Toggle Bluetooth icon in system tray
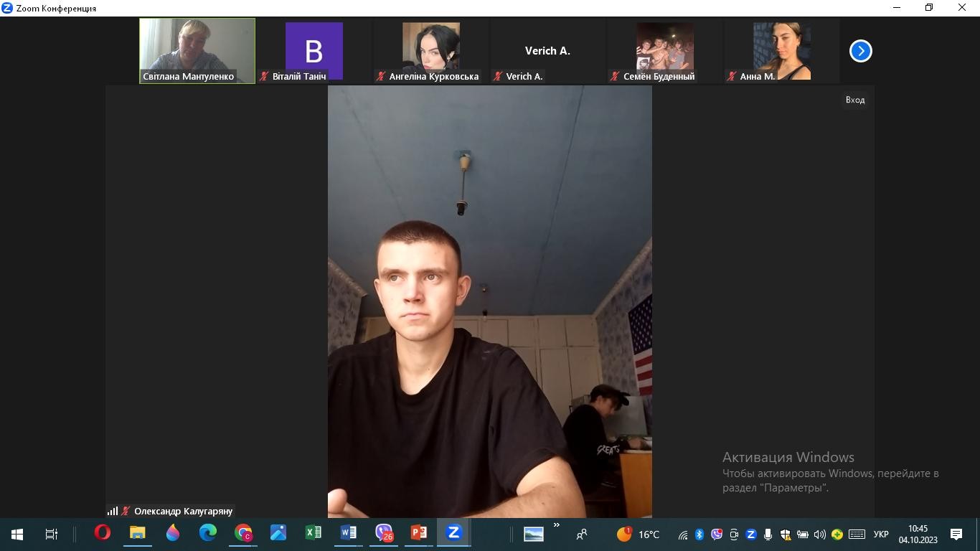Viewport: 980px width, 551px height. pos(699,534)
